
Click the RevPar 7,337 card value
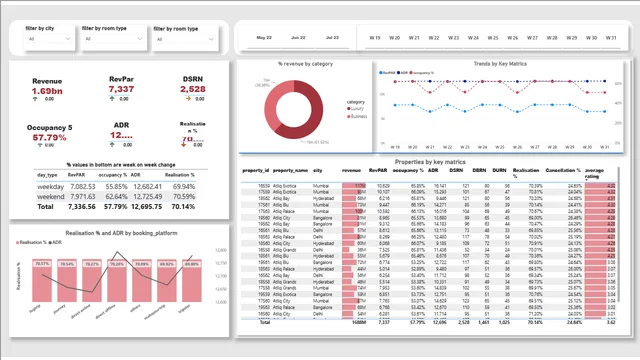coord(121,89)
